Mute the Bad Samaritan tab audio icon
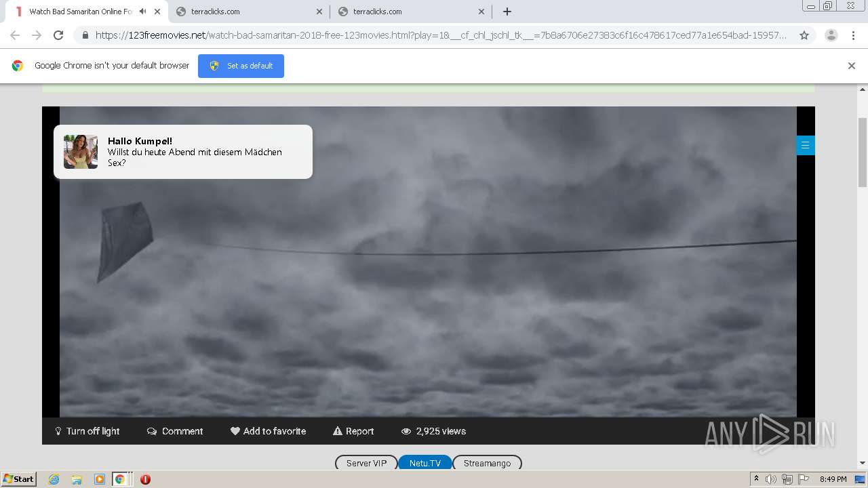The image size is (868, 488). click(x=142, y=12)
